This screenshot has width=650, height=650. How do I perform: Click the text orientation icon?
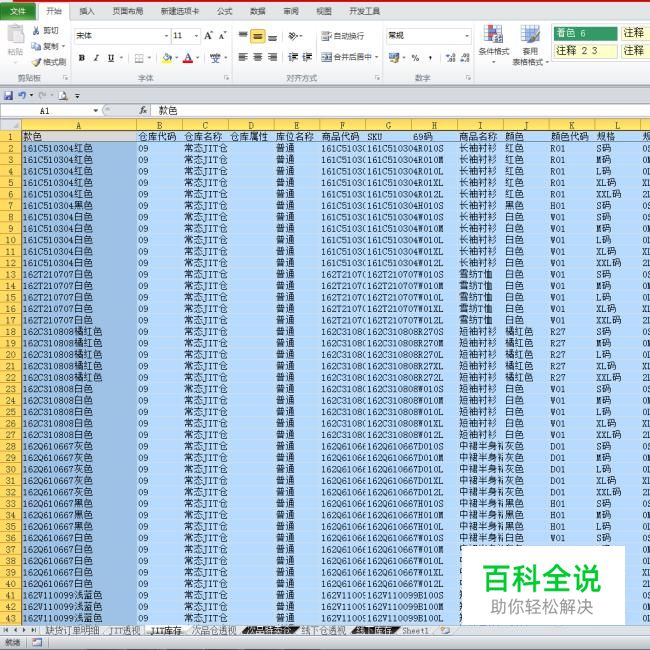click(293, 36)
